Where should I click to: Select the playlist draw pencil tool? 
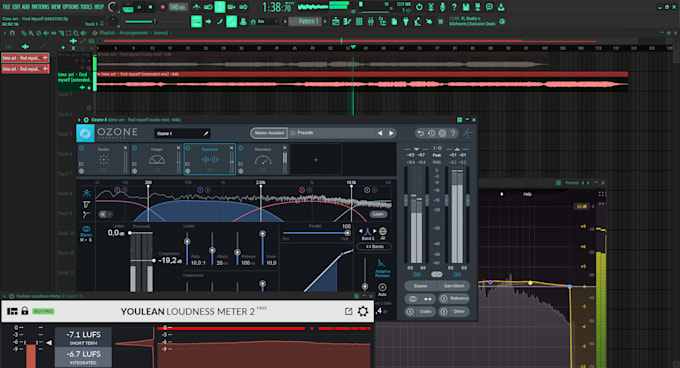coord(23,33)
